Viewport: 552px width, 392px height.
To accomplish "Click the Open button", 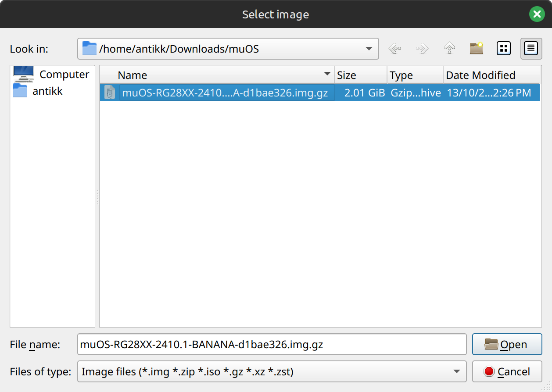I will 507,345.
